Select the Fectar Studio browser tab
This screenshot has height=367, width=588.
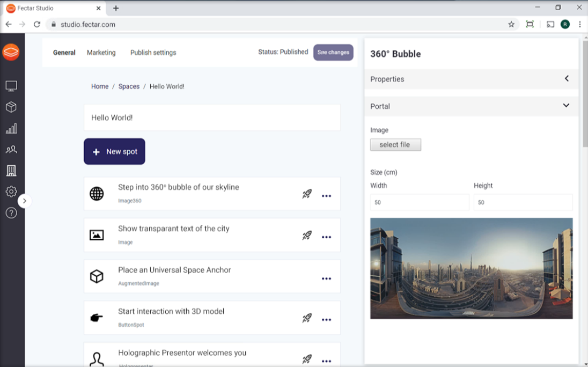[54, 8]
